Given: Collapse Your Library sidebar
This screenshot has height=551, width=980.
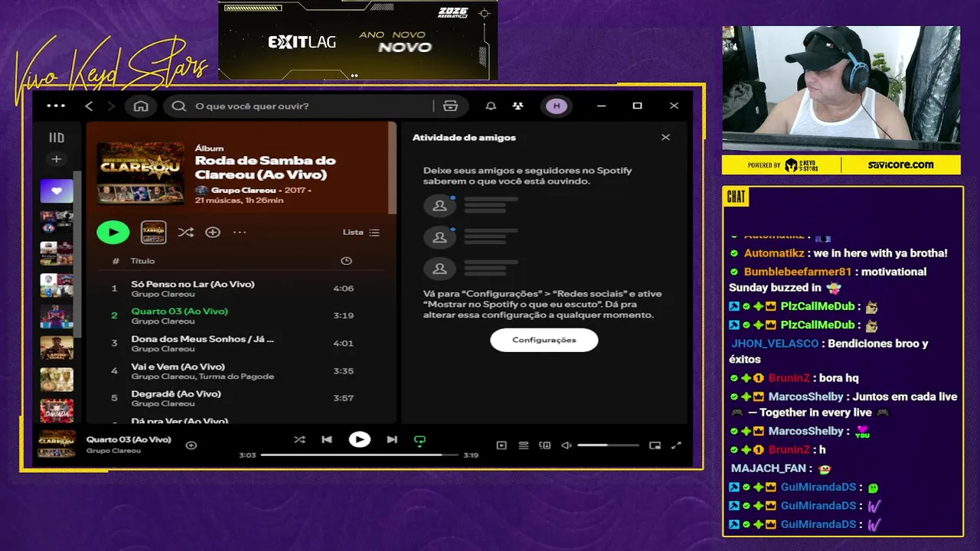Looking at the screenshot, I should (x=57, y=138).
